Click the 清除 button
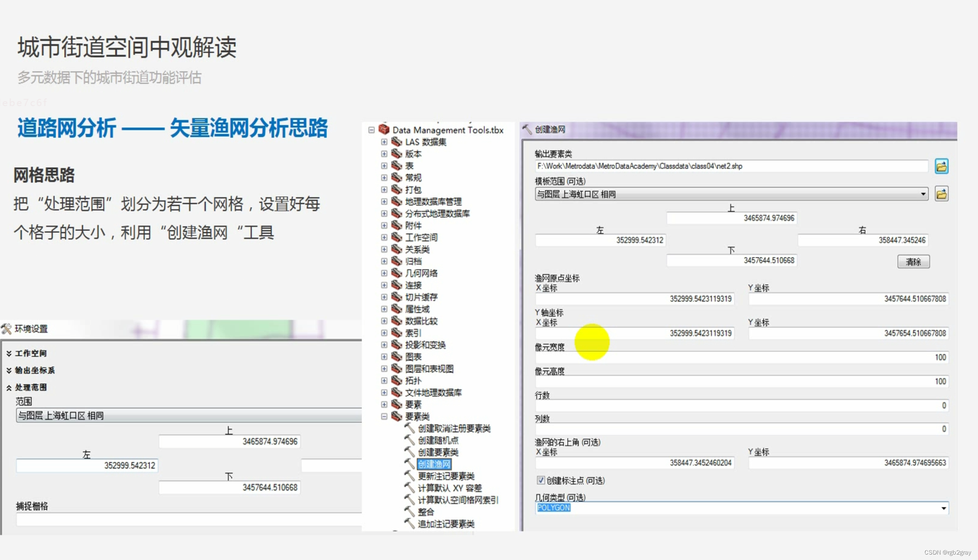Image resolution: width=978 pixels, height=560 pixels. pos(913,262)
